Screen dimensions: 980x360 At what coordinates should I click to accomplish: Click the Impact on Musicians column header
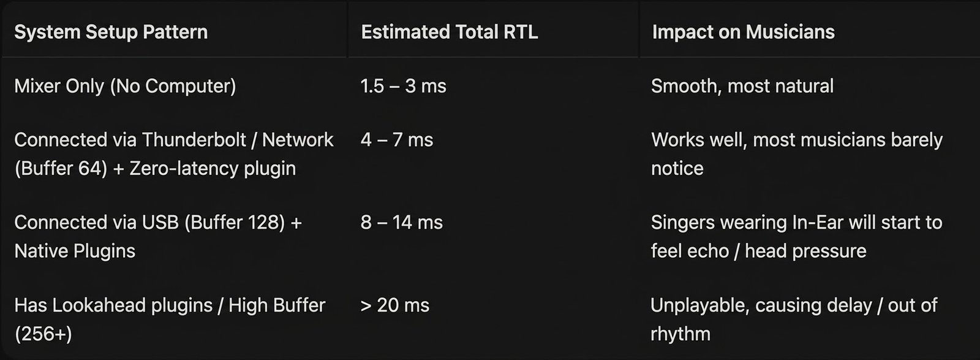[743, 32]
